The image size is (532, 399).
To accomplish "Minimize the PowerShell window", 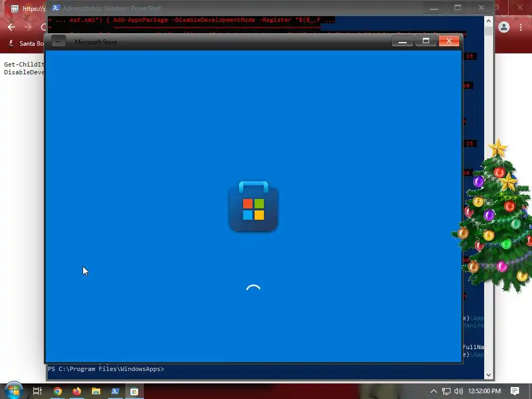I will click(434, 8).
